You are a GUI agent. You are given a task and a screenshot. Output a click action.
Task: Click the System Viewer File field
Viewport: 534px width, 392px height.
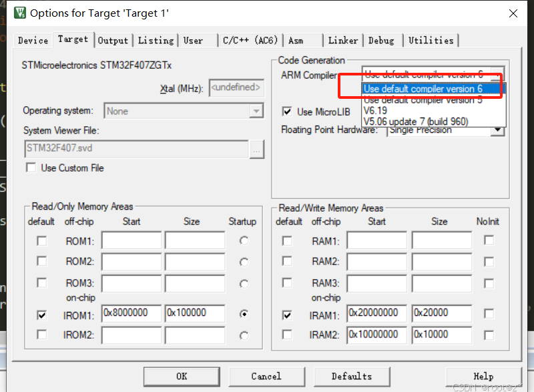tap(137, 149)
